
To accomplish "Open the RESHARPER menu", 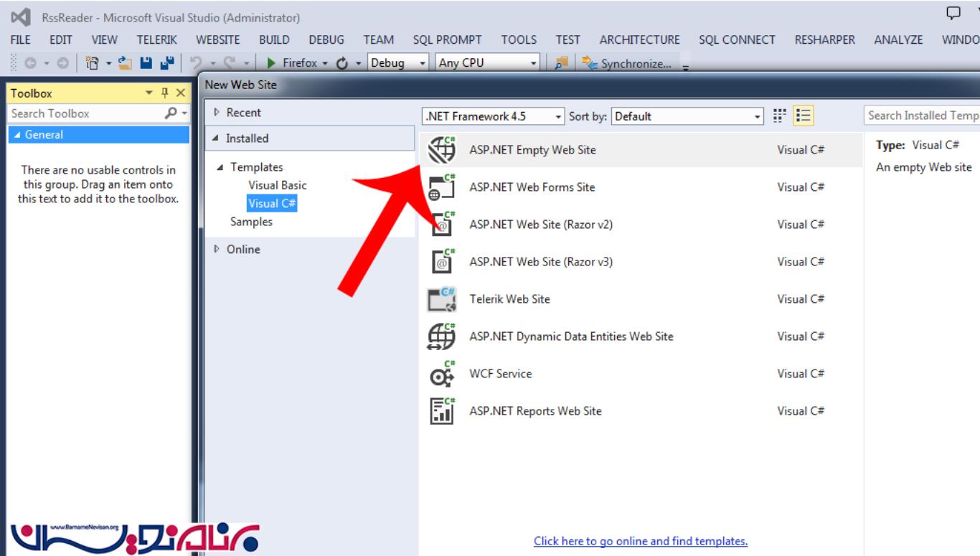I will 824,40.
